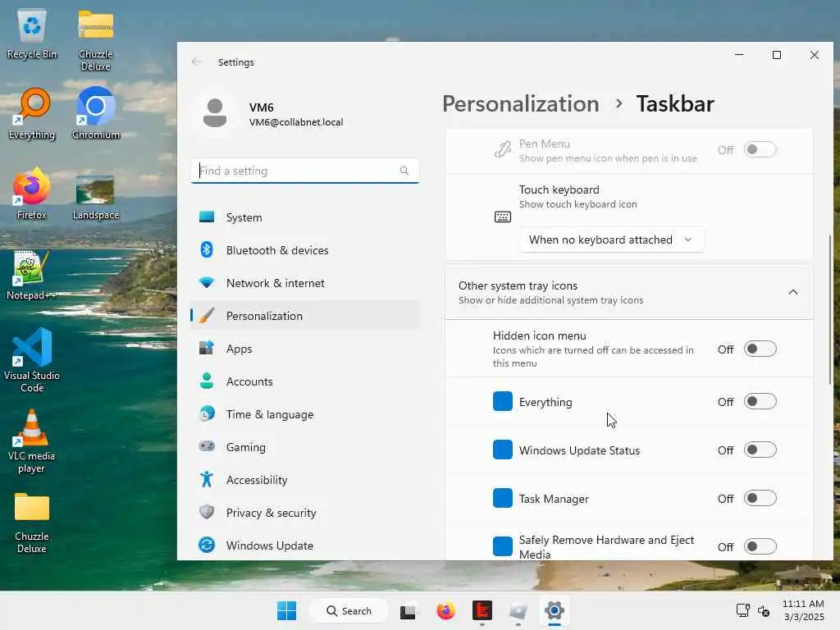Image resolution: width=840 pixels, height=630 pixels.
Task: Click the Pen Menu icon
Action: pyautogui.click(x=503, y=149)
